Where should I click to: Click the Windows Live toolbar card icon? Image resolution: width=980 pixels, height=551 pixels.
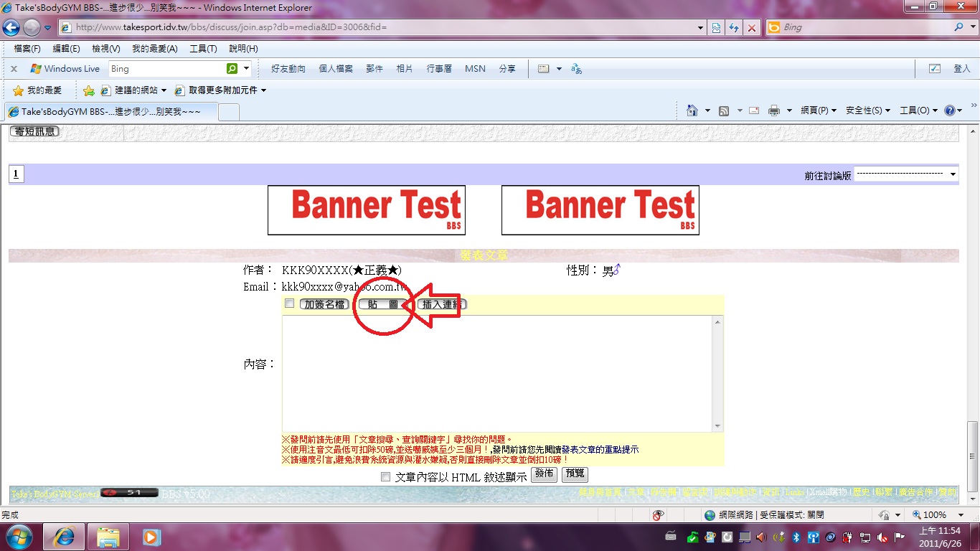544,69
